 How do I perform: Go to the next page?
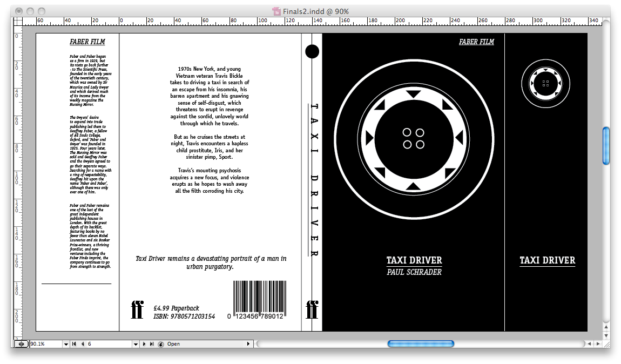pos(144,344)
